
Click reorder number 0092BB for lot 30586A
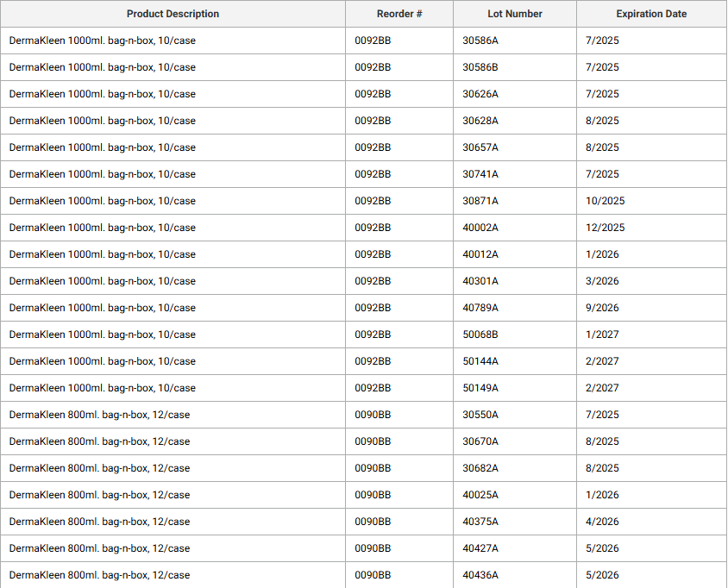pos(373,41)
